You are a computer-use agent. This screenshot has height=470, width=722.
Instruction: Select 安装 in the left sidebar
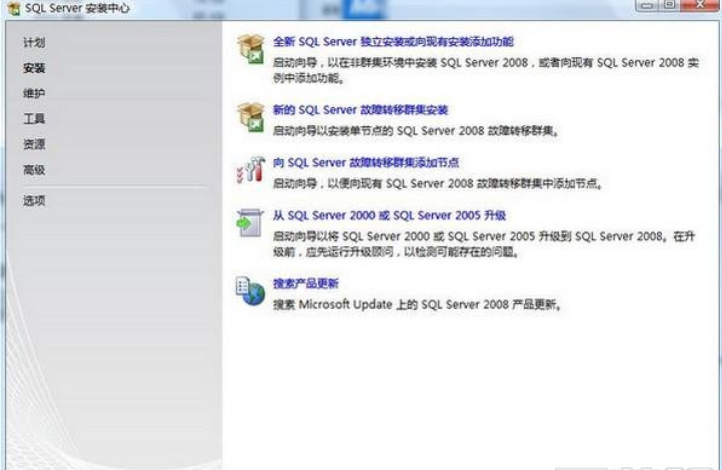[x=34, y=68]
